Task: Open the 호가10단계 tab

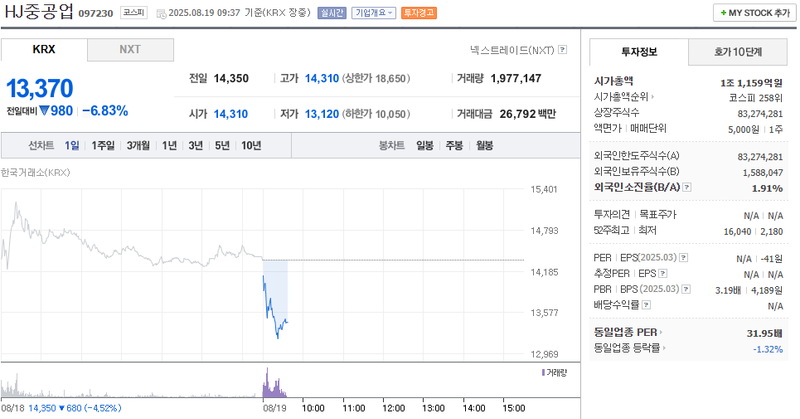Action: [738, 52]
